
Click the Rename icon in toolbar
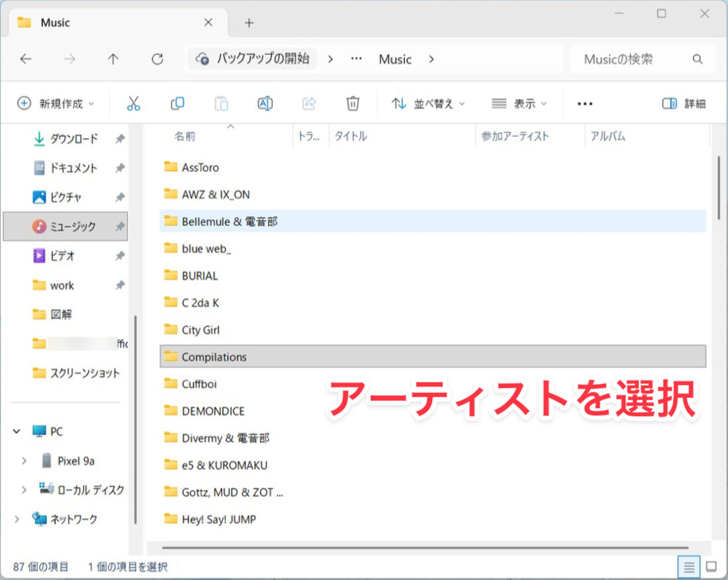(265, 103)
